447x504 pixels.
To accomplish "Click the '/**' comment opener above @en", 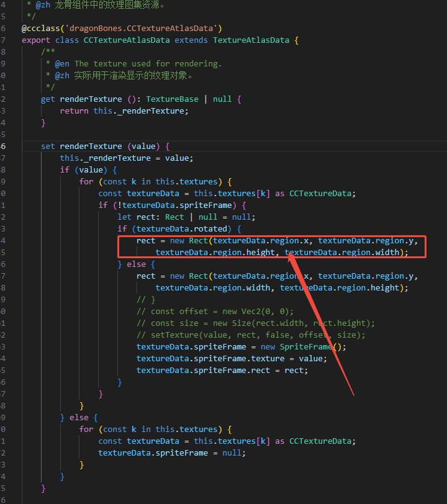I will tap(48, 52).
